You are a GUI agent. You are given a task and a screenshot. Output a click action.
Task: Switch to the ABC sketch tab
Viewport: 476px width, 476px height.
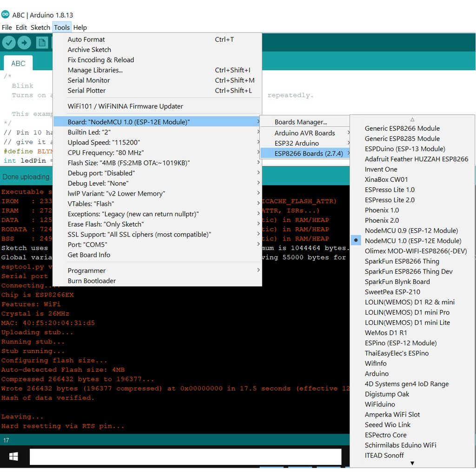(x=18, y=64)
